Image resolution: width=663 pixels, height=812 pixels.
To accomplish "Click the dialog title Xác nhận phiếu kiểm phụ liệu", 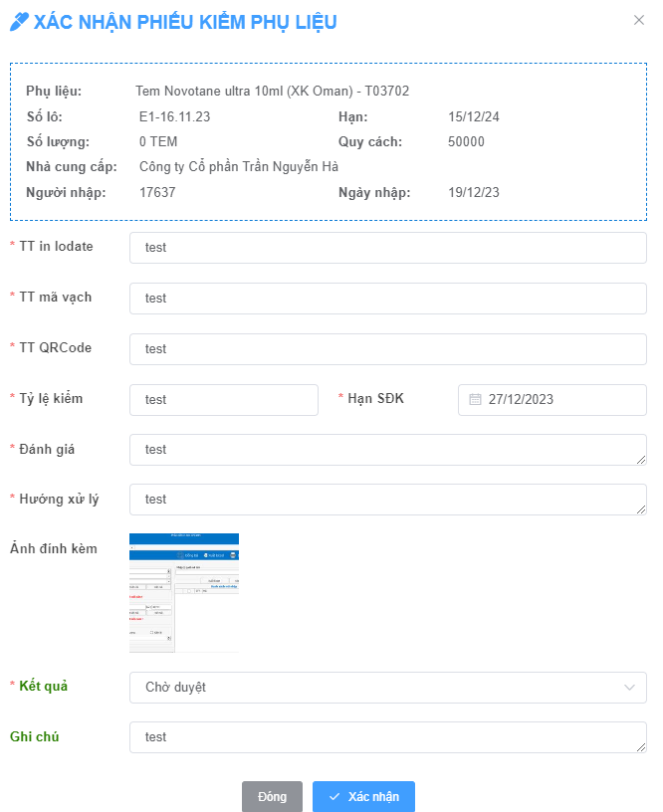I will click(x=185, y=22).
